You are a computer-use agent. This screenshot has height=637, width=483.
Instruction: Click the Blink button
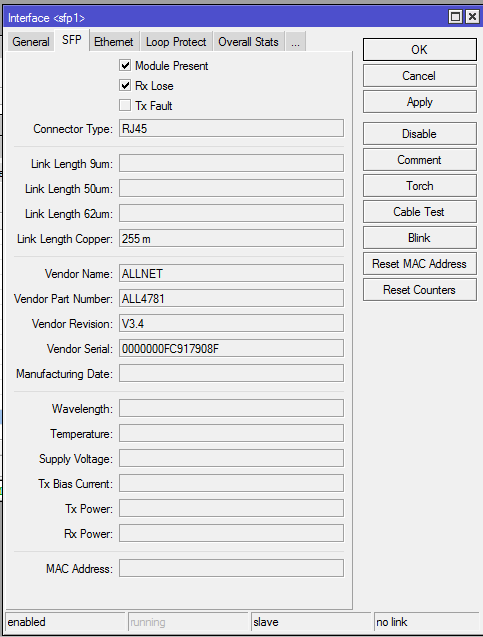(x=420, y=238)
